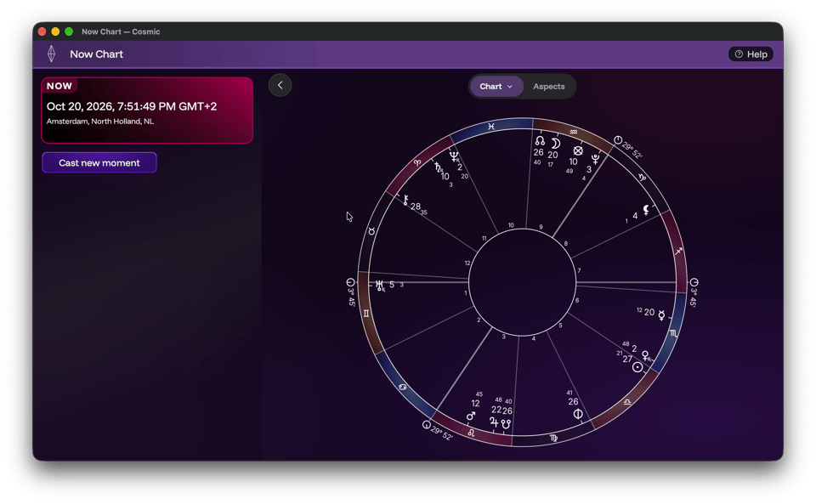Click the Pisces sign on the zodiac ring
The height and width of the screenshot is (504, 816).
490,127
